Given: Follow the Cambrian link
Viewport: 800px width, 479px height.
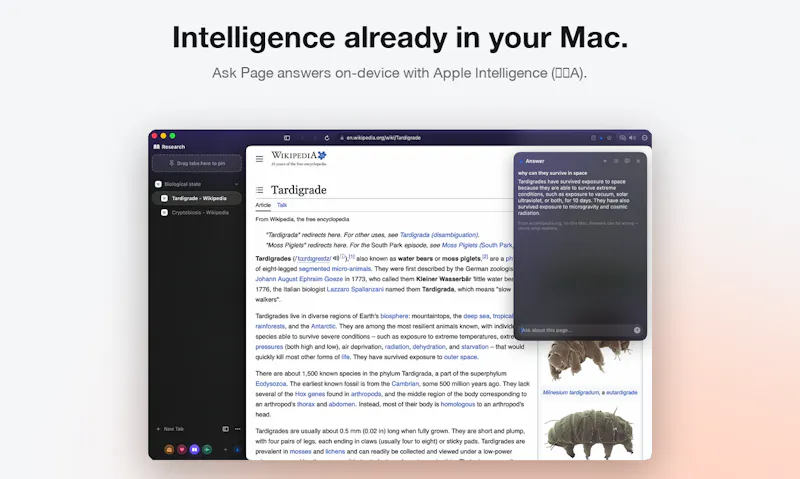Looking at the screenshot, I should [x=405, y=384].
